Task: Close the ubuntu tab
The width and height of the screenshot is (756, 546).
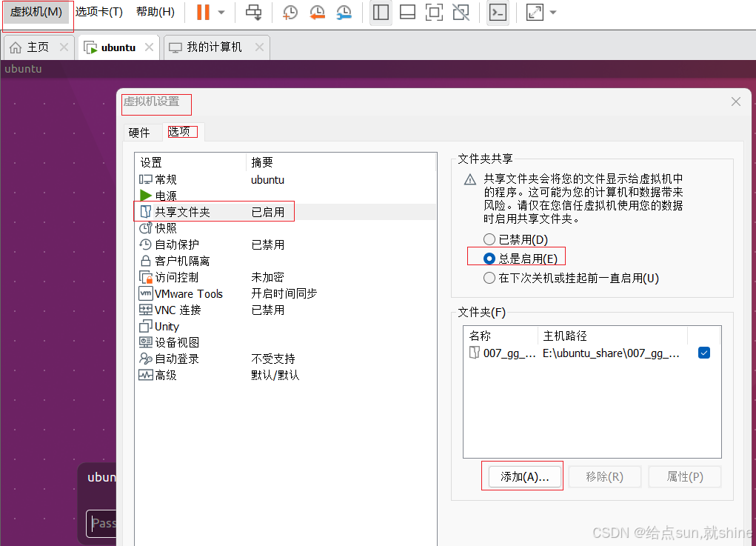Action: coord(149,47)
